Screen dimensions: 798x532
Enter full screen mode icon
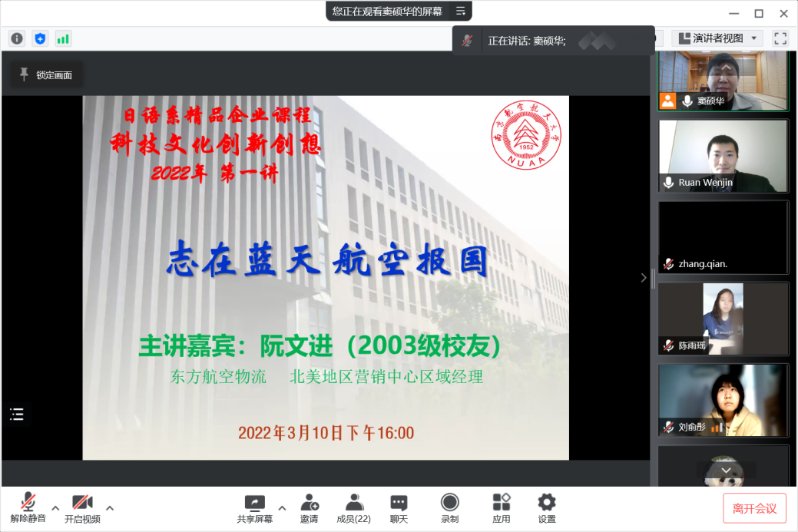[x=780, y=38]
